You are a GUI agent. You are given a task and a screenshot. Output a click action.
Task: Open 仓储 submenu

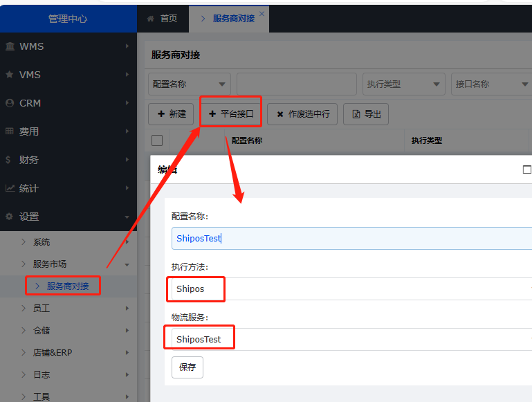pyautogui.click(x=68, y=330)
